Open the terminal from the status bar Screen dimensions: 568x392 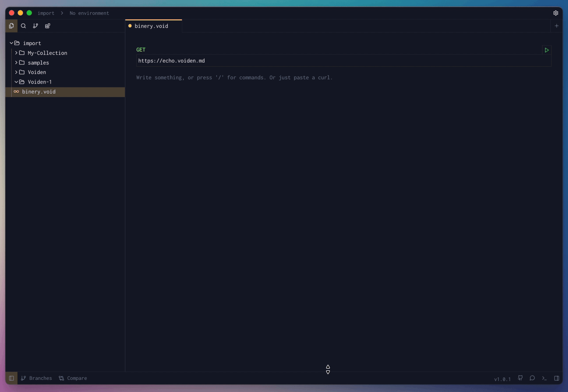click(x=544, y=378)
